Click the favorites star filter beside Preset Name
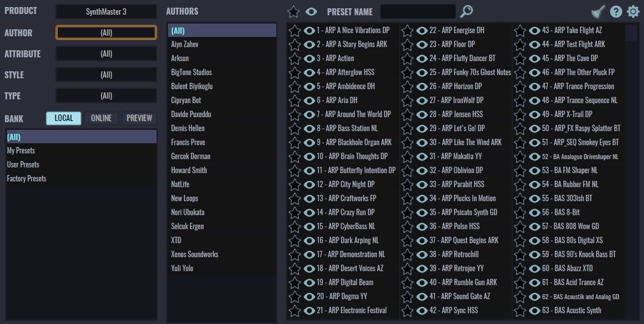This screenshot has height=324, width=644. point(293,12)
